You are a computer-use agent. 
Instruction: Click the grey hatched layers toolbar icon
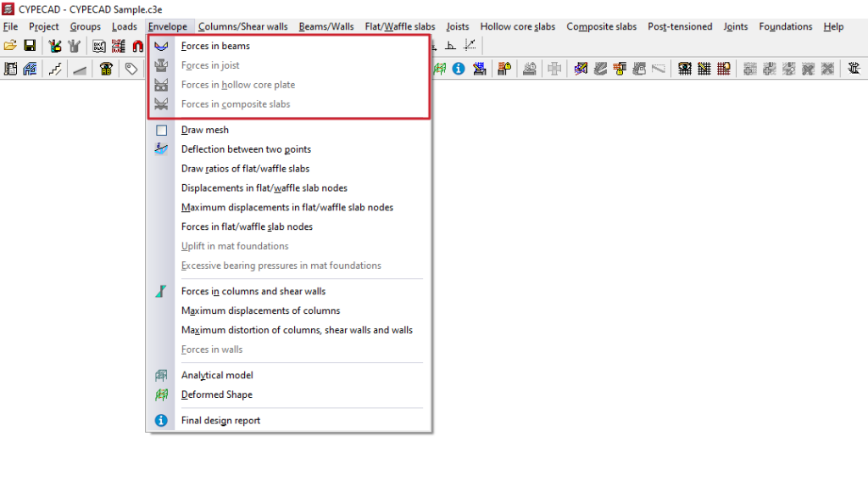coord(600,69)
